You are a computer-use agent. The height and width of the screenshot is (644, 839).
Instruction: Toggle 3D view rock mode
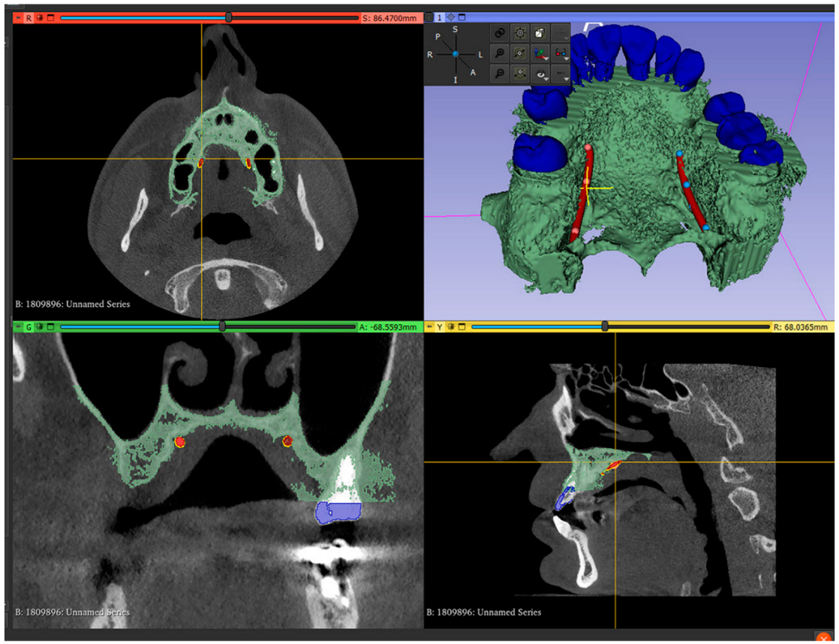[519, 74]
